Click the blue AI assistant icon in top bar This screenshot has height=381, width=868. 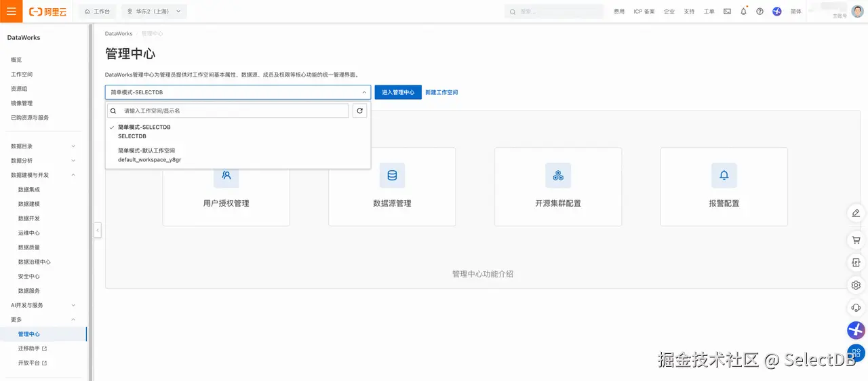point(777,12)
